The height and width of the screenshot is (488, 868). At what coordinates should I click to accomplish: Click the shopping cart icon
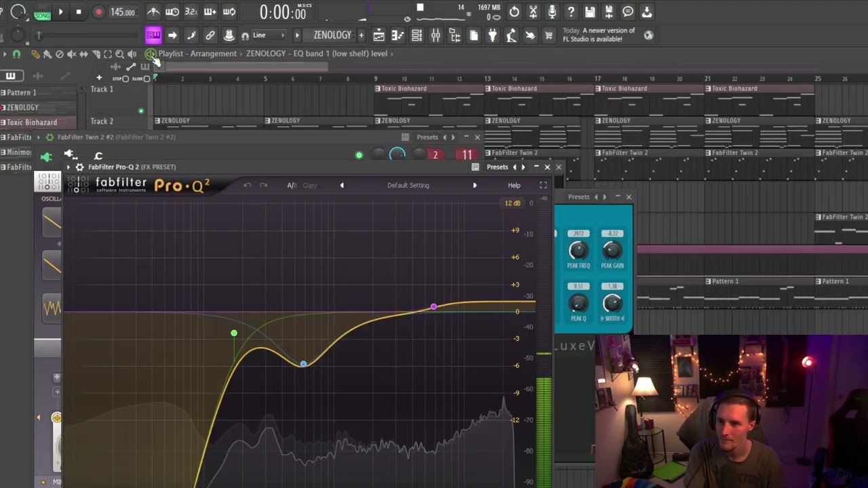[549, 35]
